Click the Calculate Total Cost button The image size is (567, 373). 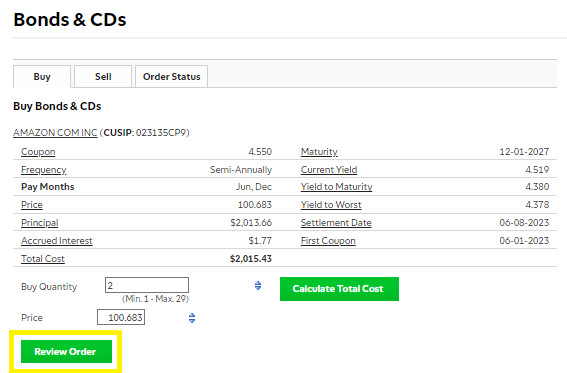tap(339, 289)
